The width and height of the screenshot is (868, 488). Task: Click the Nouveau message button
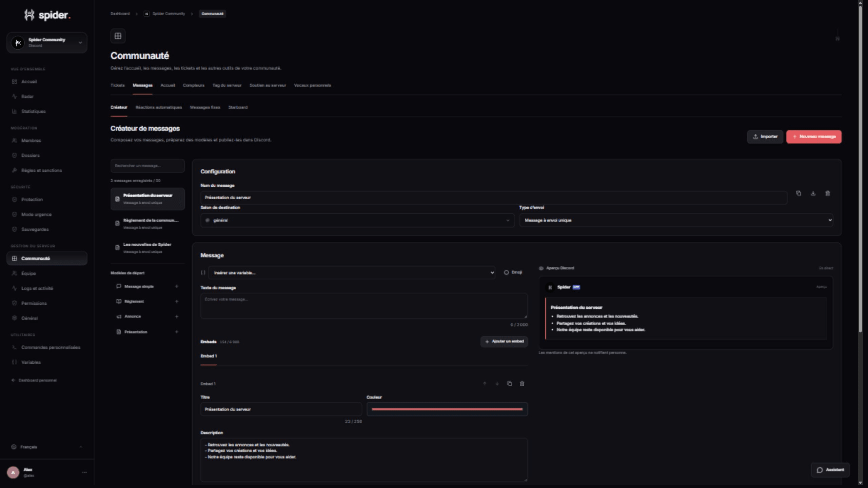(814, 137)
